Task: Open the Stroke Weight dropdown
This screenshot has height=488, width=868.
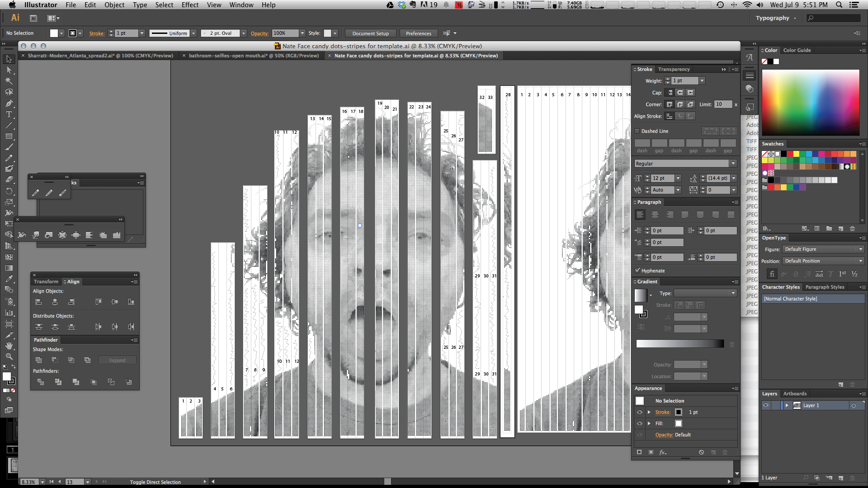Action: point(702,80)
